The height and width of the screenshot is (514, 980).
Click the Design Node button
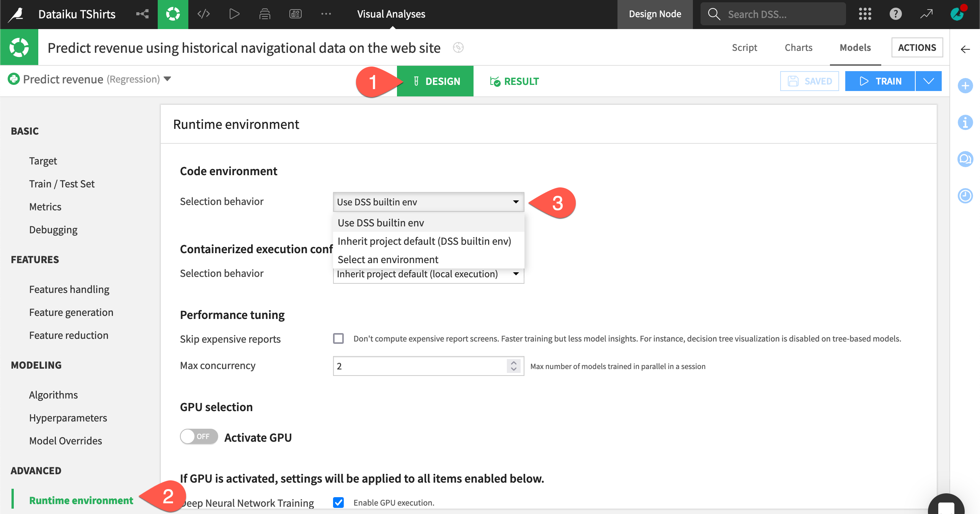point(655,15)
